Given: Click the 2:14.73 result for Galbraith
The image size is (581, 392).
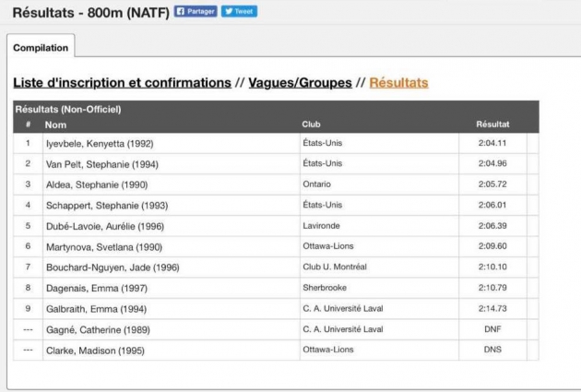Looking at the screenshot, I should 492,309.
